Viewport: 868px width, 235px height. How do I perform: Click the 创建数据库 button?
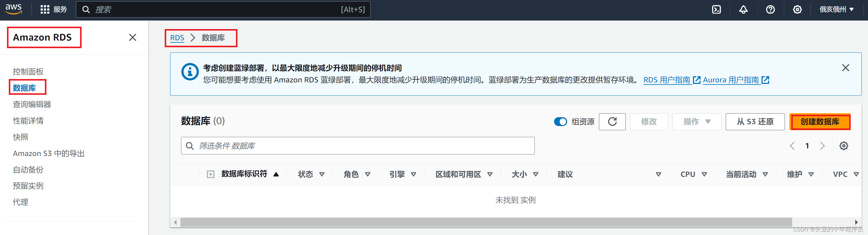pos(820,121)
